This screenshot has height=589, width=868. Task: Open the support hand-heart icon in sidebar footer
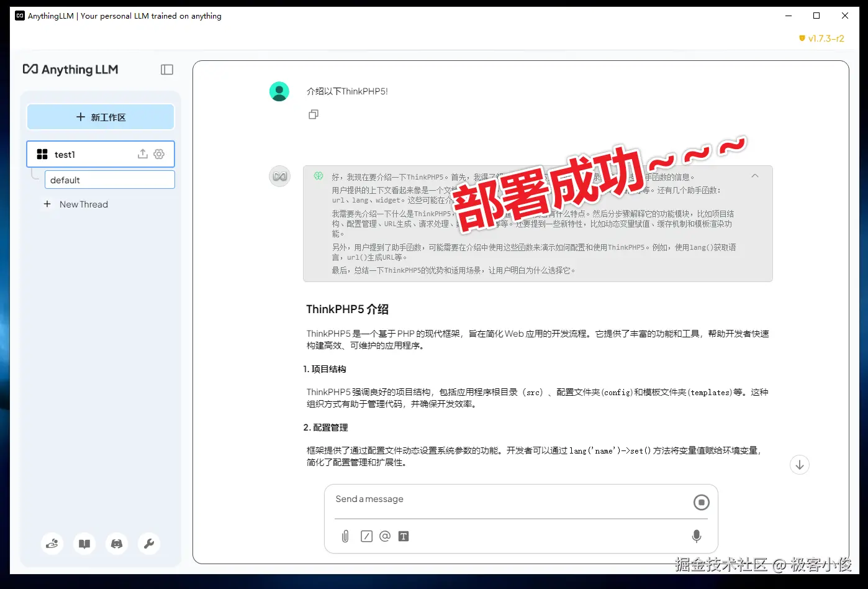pyautogui.click(x=52, y=544)
